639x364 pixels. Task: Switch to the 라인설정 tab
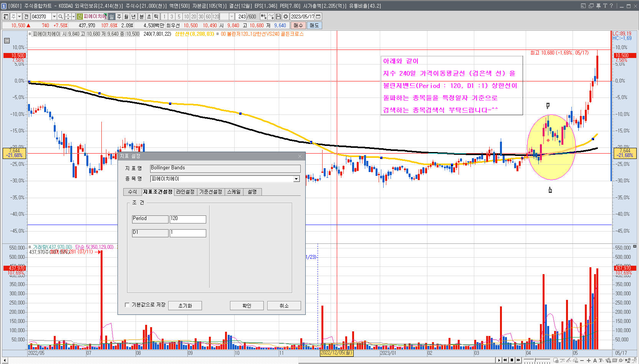185,192
